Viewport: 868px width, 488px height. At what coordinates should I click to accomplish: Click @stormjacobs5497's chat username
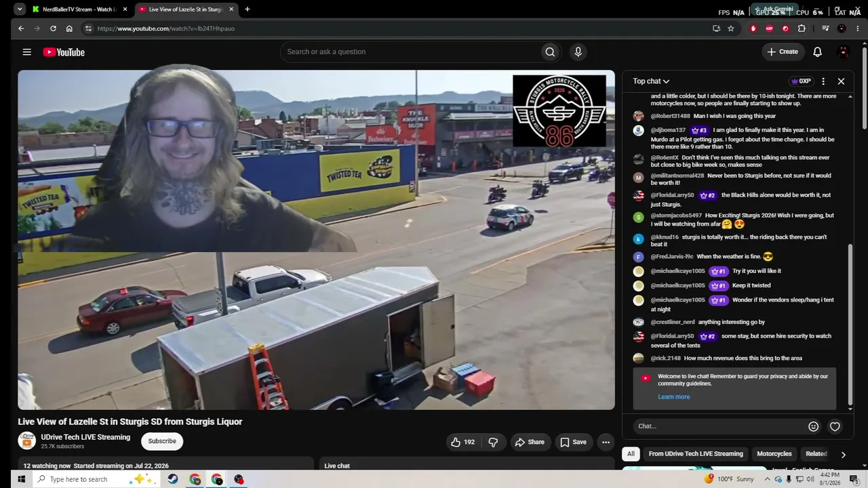(x=676, y=216)
